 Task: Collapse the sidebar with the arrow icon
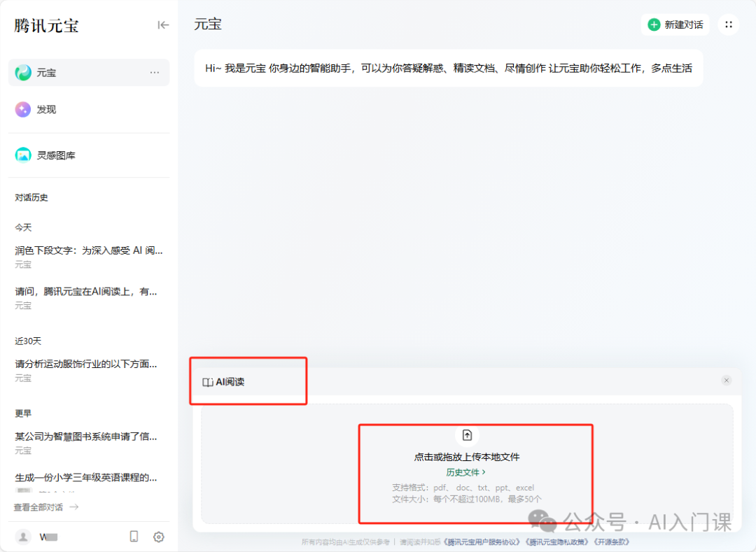[163, 25]
